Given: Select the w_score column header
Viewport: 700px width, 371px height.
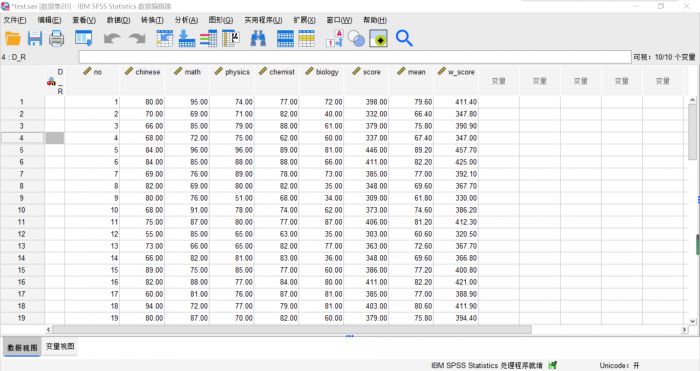Looking at the screenshot, I should point(456,81).
